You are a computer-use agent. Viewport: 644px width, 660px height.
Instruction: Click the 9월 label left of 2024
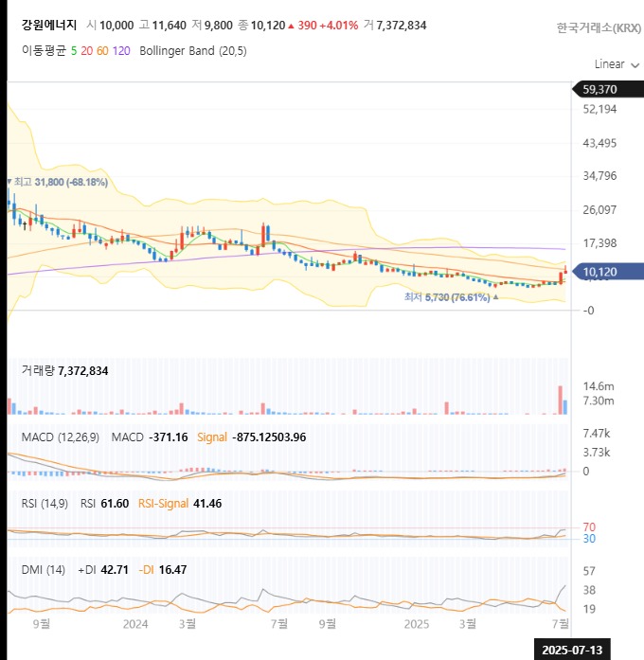click(42, 624)
